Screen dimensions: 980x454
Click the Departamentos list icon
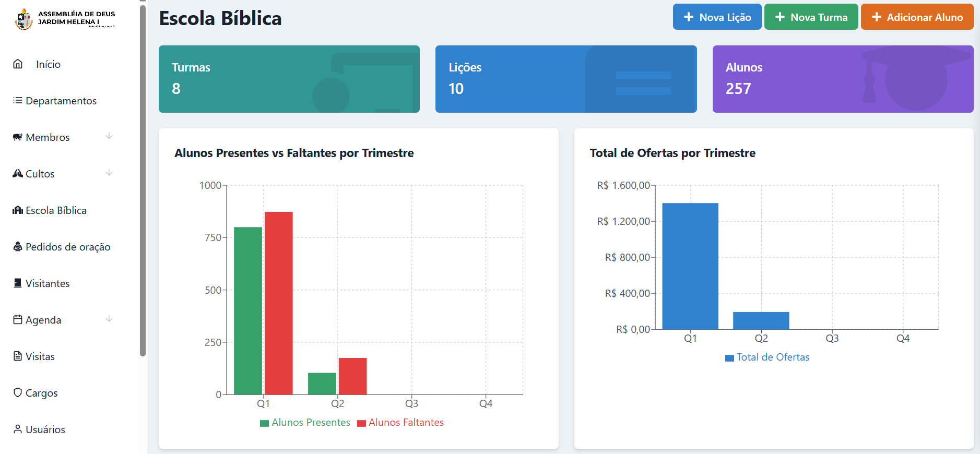pos(18,101)
